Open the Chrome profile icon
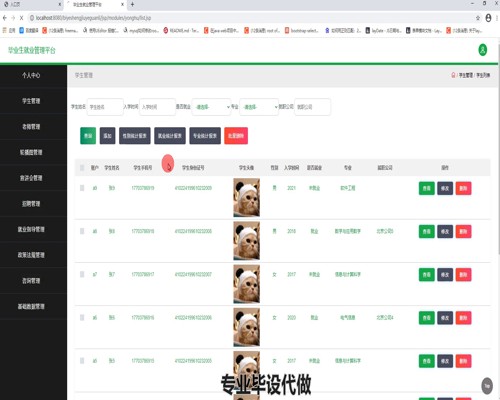This screenshot has height=400, width=500. pyautogui.click(x=488, y=18)
